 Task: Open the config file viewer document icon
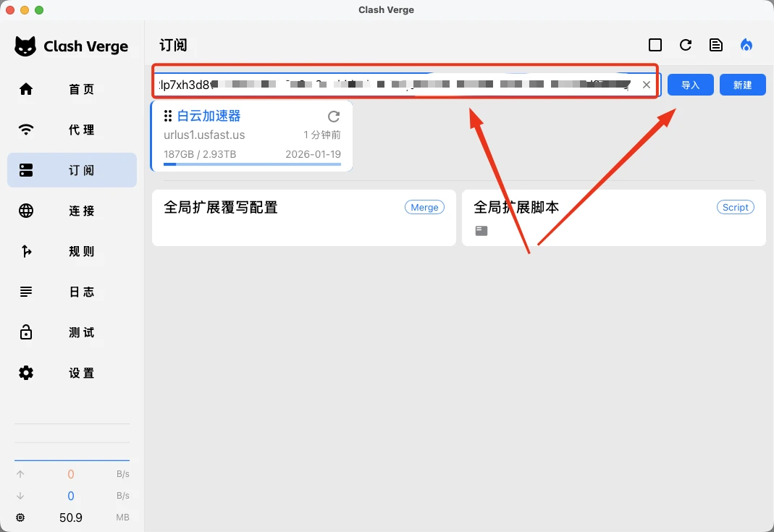(x=716, y=44)
